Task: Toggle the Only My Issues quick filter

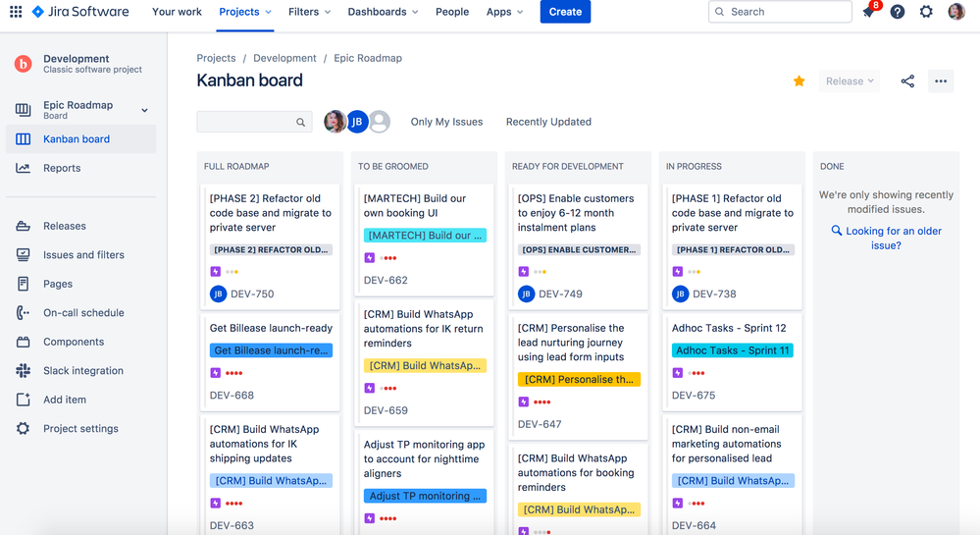Action: click(x=446, y=122)
